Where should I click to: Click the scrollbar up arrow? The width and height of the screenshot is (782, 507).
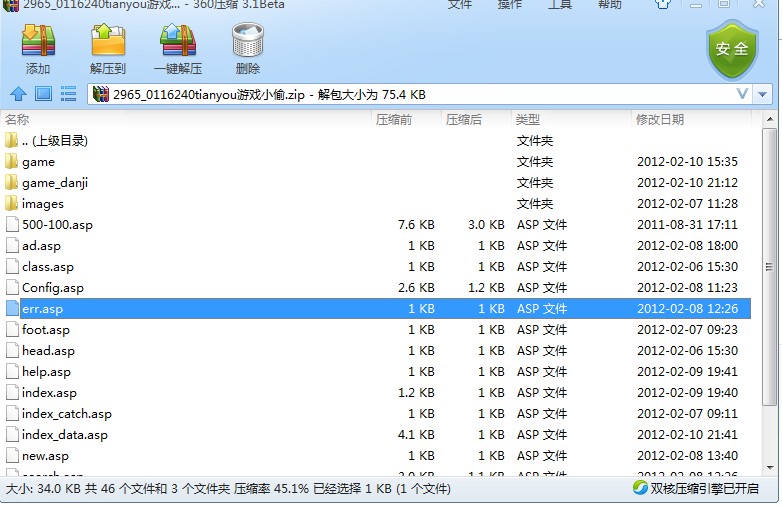coord(770,119)
